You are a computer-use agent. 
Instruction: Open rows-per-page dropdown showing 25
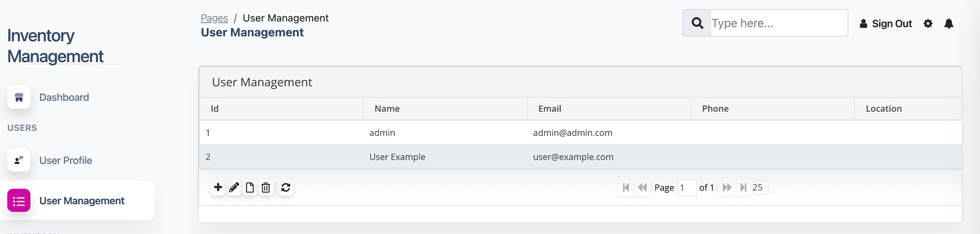[760, 188]
